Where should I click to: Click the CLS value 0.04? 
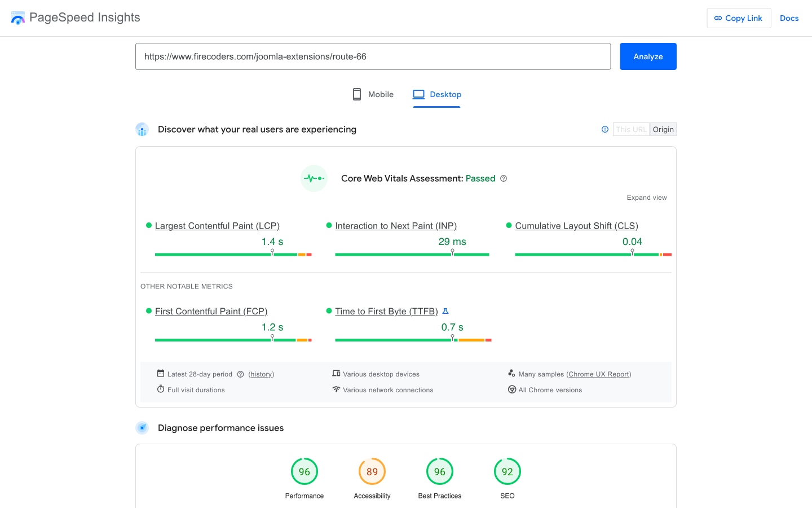coord(632,242)
